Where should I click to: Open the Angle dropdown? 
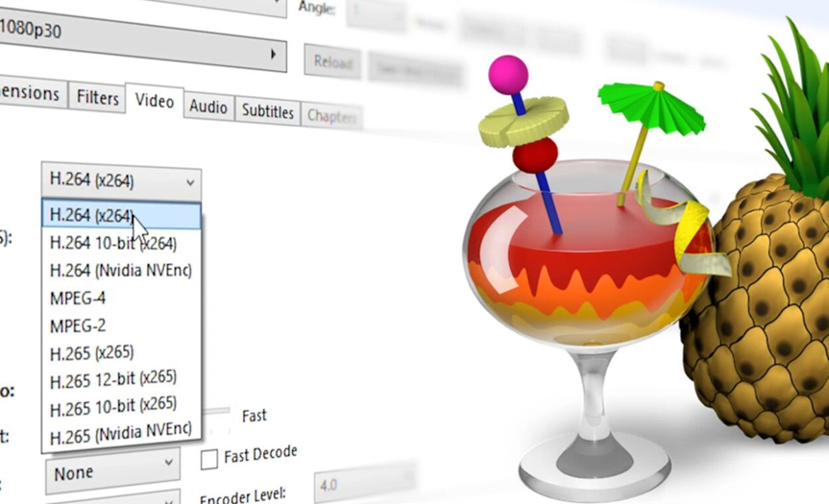point(376,12)
